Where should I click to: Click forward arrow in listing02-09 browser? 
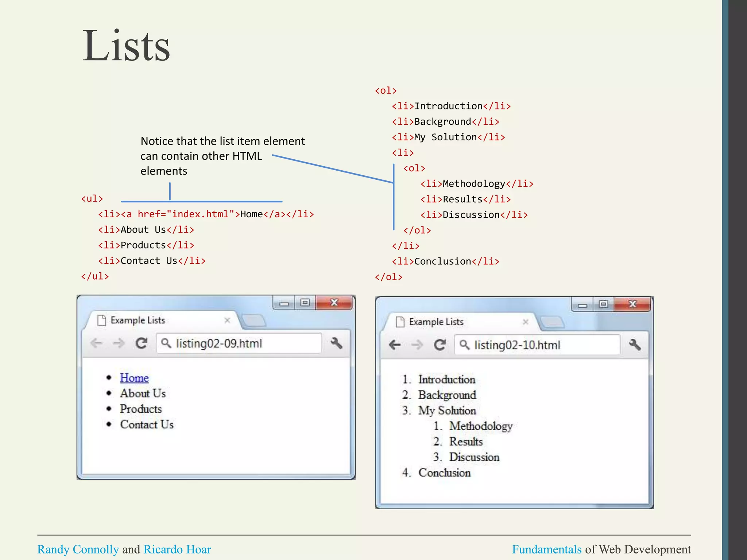[x=119, y=343]
